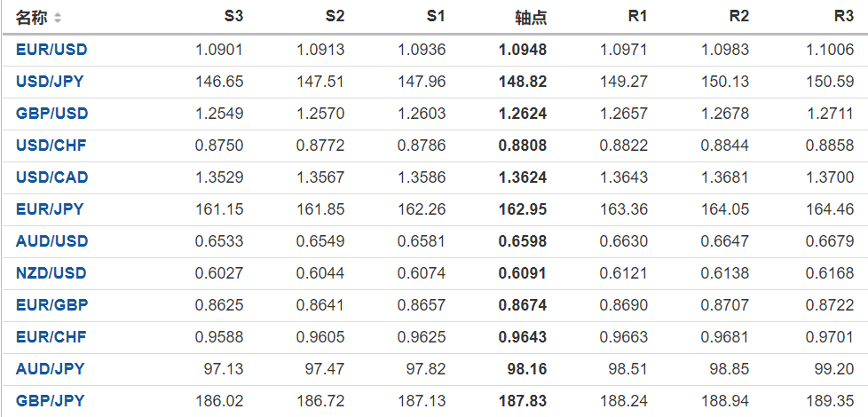The height and width of the screenshot is (417, 868).
Task: Click the EUR/USD pivot value 1.0948
Action: click(524, 50)
